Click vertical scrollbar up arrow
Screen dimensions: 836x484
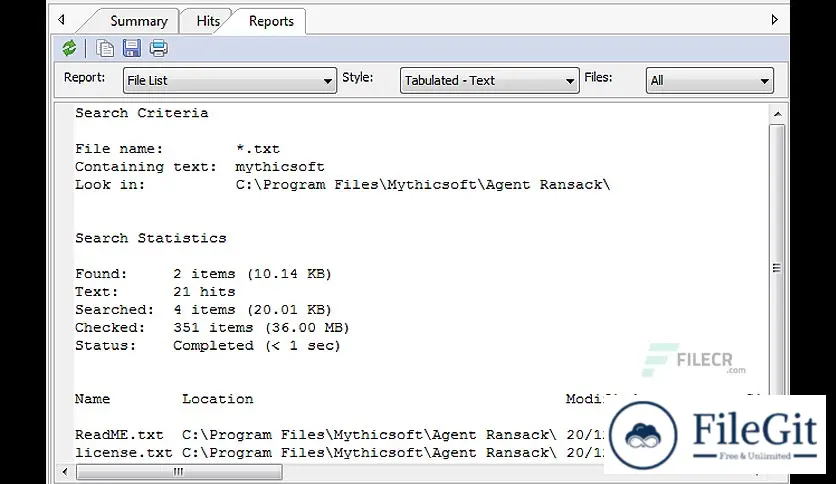coord(777,114)
